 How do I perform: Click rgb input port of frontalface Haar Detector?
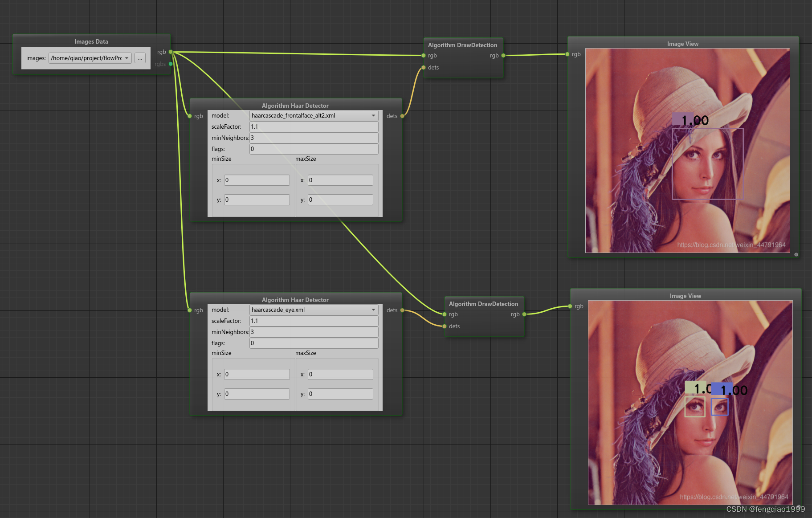[190, 116]
